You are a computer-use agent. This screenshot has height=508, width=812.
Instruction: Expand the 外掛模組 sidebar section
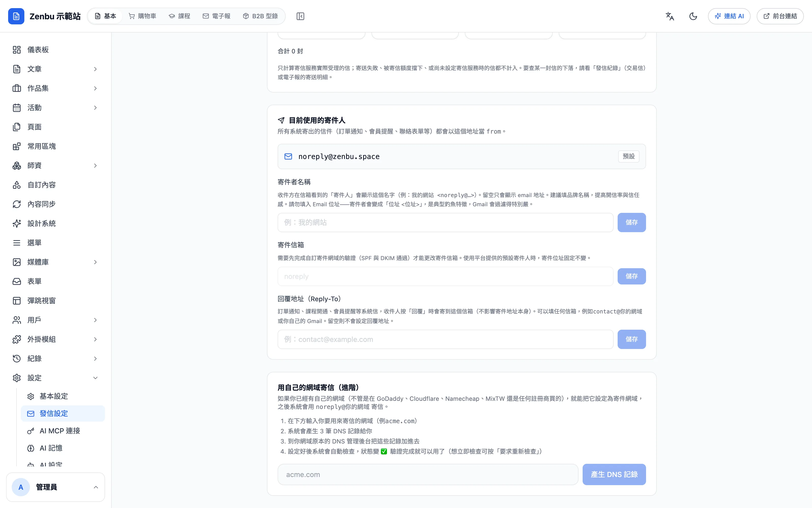point(56,339)
